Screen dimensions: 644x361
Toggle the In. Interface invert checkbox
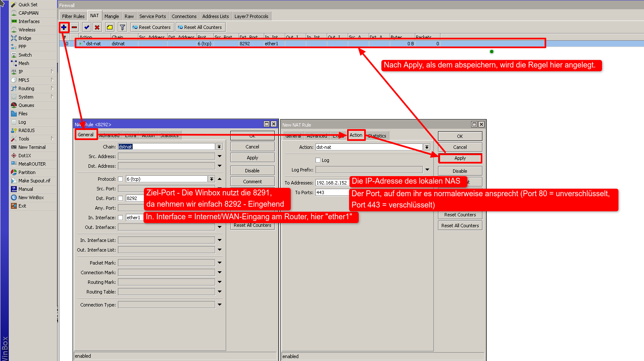(x=120, y=218)
